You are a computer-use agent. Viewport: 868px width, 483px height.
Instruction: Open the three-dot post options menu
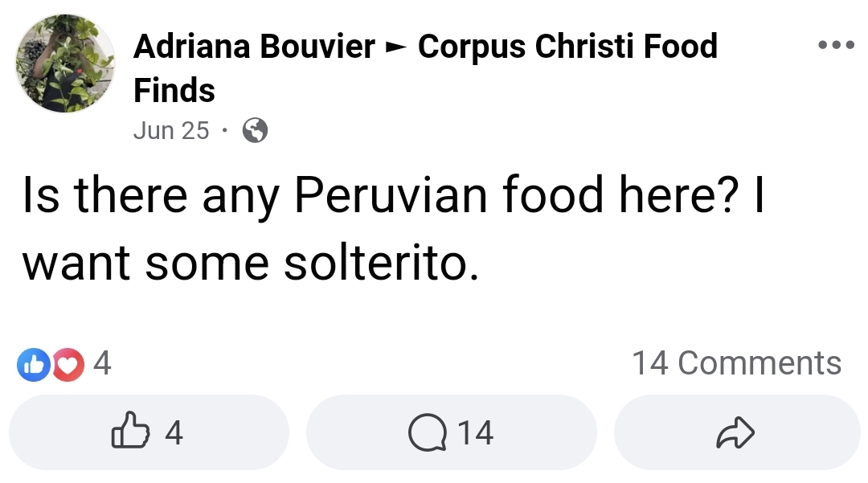tap(836, 45)
